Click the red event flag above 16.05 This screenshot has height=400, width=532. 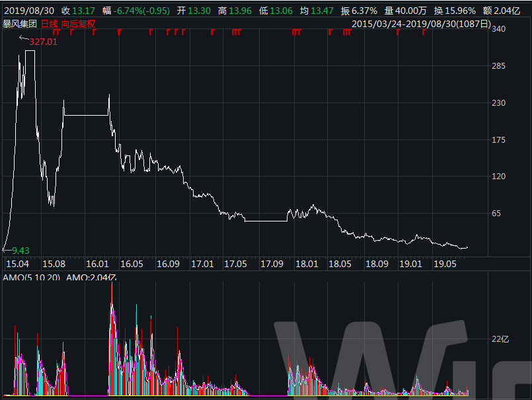[x=120, y=32]
